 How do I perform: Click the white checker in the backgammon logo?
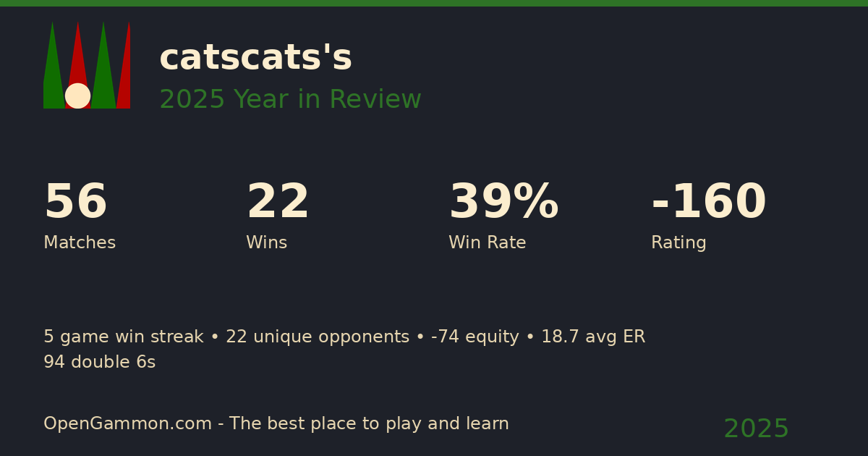point(77,96)
